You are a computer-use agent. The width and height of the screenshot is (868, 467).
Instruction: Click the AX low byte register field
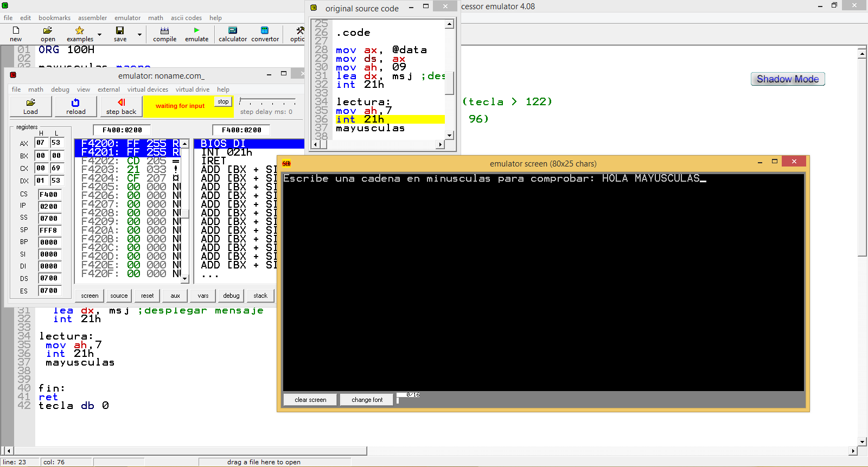tap(56, 143)
